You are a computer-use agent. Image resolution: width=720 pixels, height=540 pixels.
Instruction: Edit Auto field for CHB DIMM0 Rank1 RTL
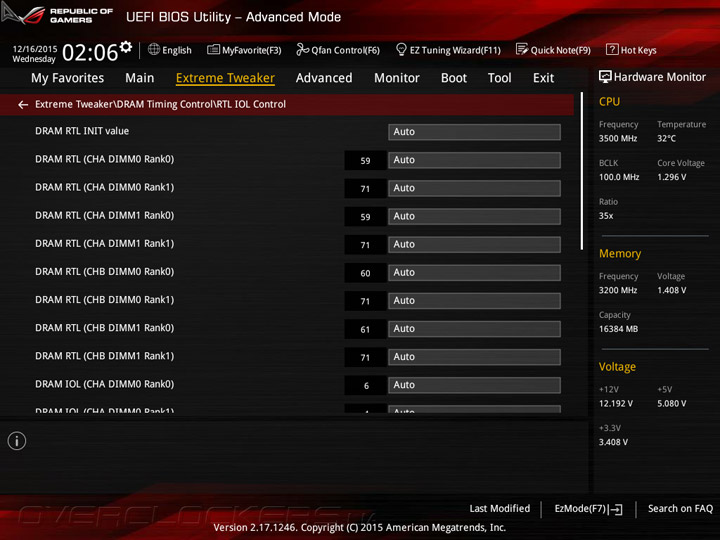(474, 300)
